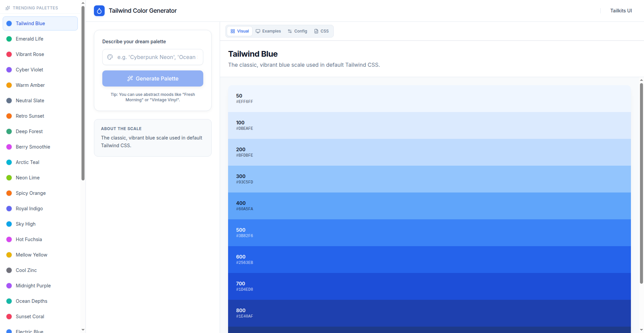Click the Visual tab grid icon
The height and width of the screenshot is (333, 644).
tap(233, 31)
